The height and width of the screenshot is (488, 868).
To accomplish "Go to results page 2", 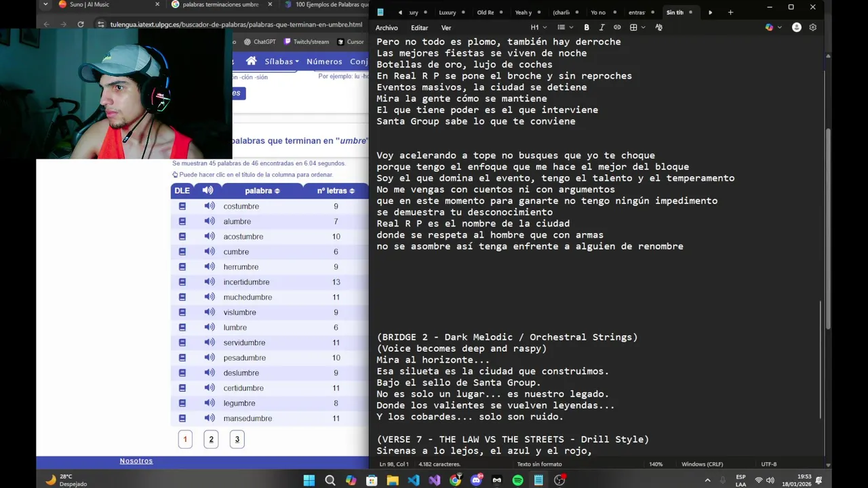I will pyautogui.click(x=211, y=439).
